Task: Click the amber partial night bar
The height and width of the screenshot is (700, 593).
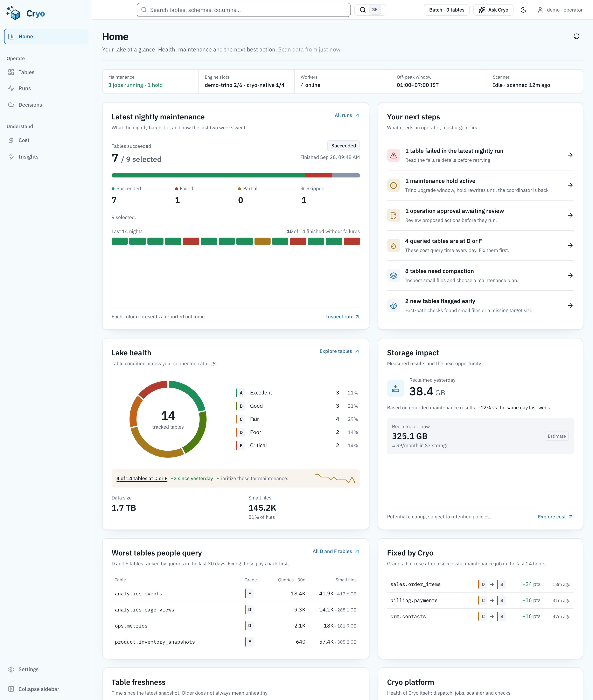Action: [263, 241]
